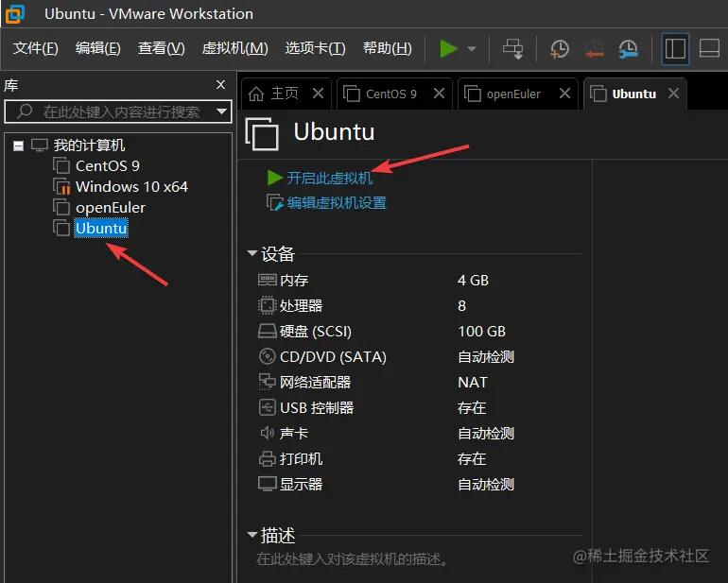728x583 pixels.
Task: Click 编辑虚拟机设置 link
Action: 337,203
